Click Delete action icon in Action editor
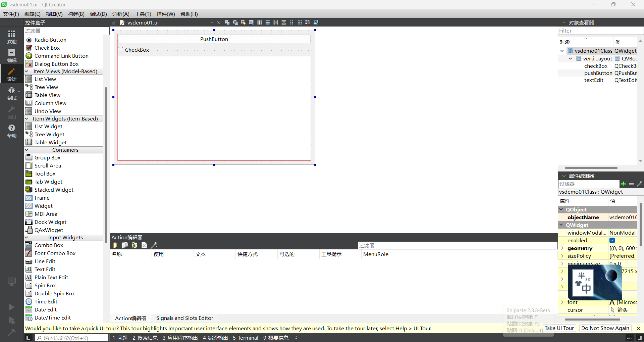The height and width of the screenshot is (342, 644). click(x=144, y=245)
